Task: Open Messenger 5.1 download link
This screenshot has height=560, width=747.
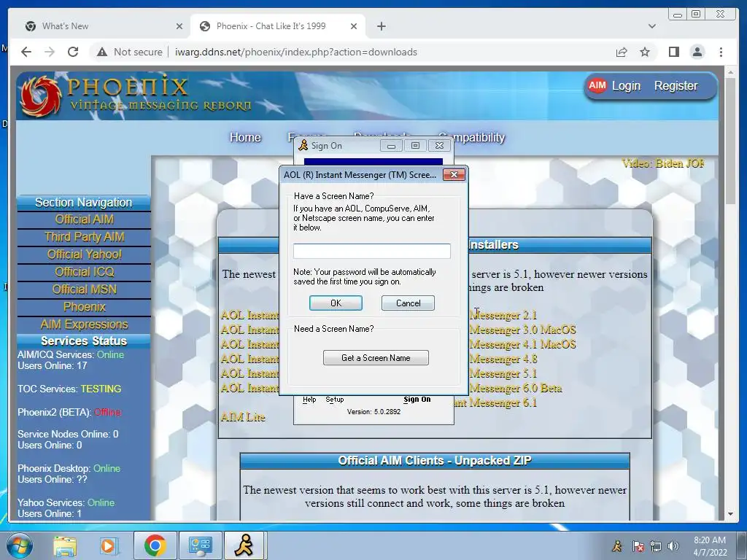Action: pyautogui.click(x=503, y=374)
